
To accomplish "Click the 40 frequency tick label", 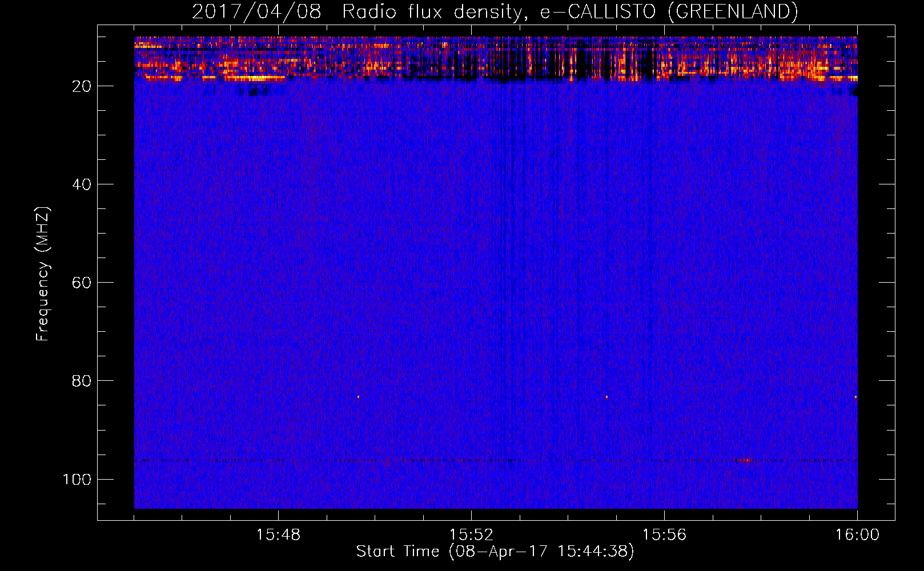I will [x=82, y=184].
